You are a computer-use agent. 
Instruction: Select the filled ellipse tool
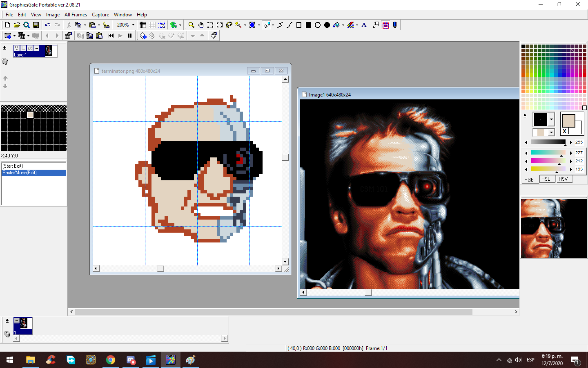point(327,25)
